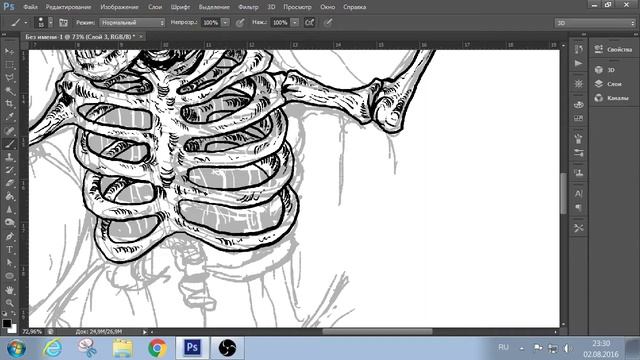Viewport: 640px width, 360px height.
Task: Select the Clone Stamp tool
Action: (9, 157)
